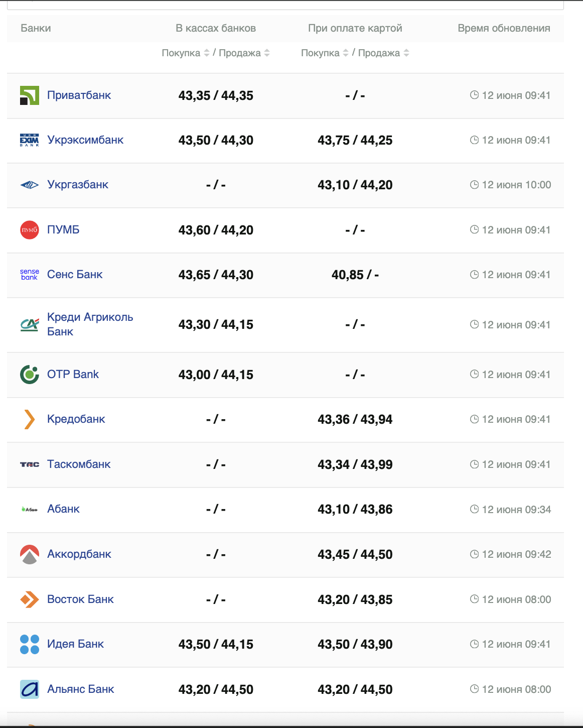Click the OTP Bank green logo
This screenshot has width=583, height=728.
(29, 375)
